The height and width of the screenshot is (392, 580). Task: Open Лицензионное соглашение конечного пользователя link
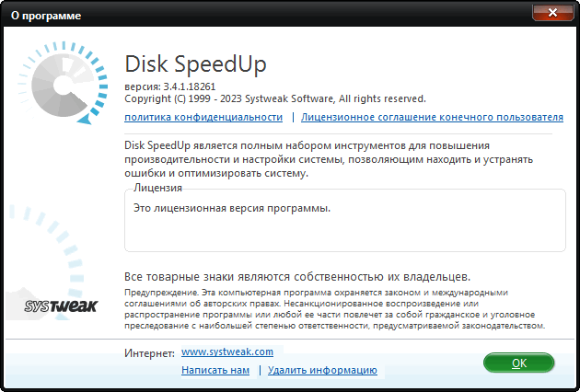[x=432, y=117]
